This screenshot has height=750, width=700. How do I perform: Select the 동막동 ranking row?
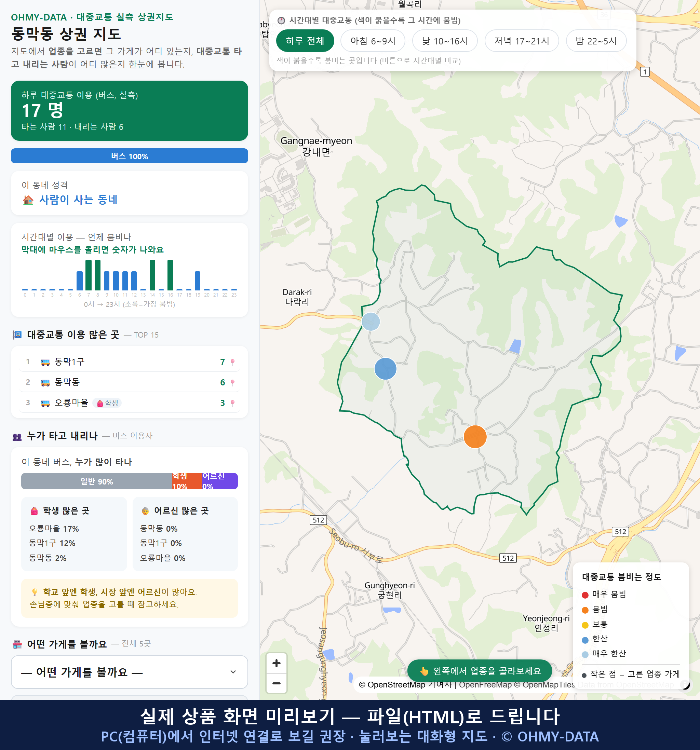pos(130,382)
